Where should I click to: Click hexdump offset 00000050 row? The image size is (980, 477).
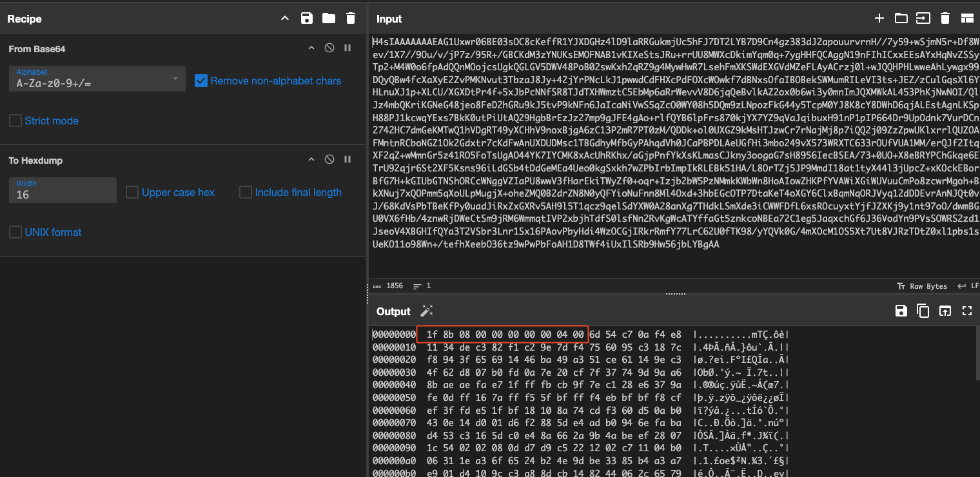click(x=581, y=399)
